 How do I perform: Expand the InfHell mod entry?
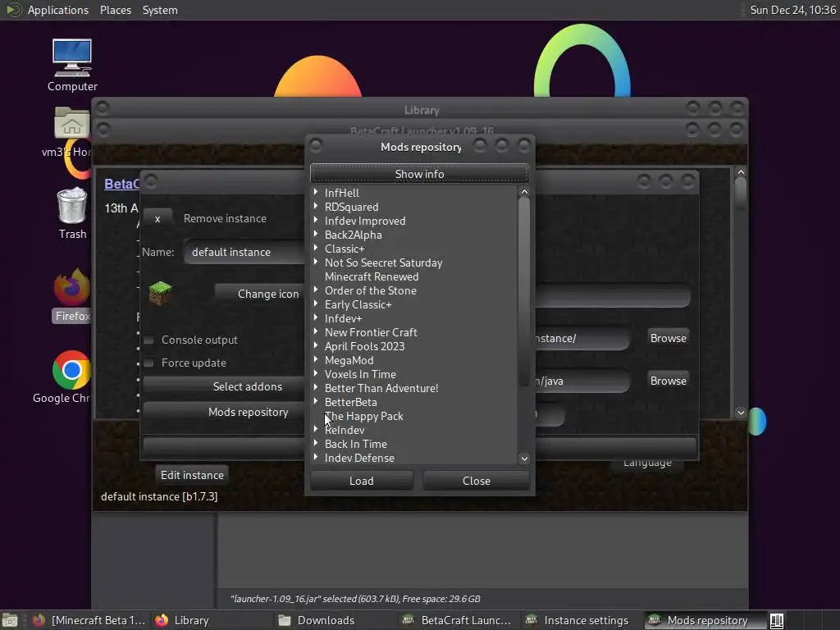(316, 192)
